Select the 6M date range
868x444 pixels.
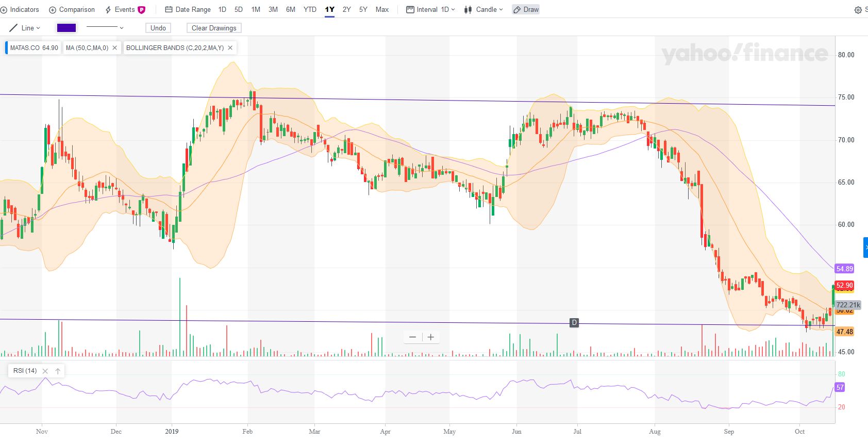[291, 10]
